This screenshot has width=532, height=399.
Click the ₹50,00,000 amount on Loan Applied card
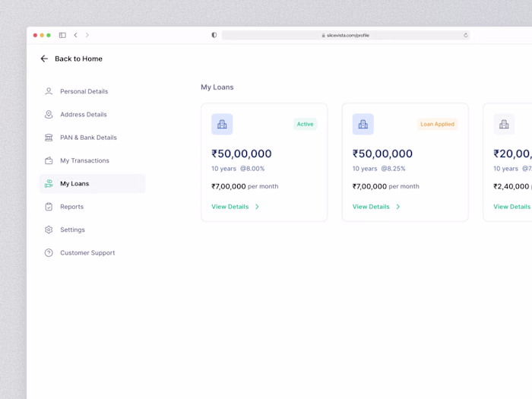(382, 154)
